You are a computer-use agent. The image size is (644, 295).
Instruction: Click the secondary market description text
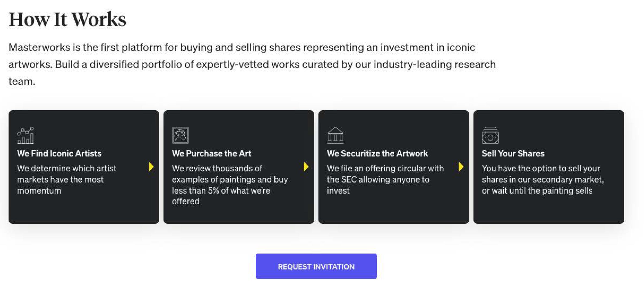[x=543, y=179]
